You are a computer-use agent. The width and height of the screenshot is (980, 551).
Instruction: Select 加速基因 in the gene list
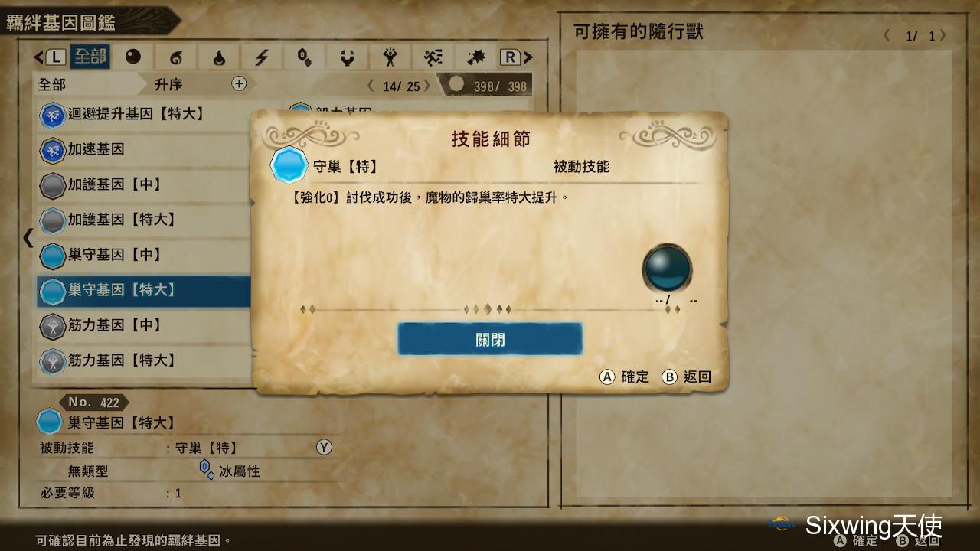144,149
